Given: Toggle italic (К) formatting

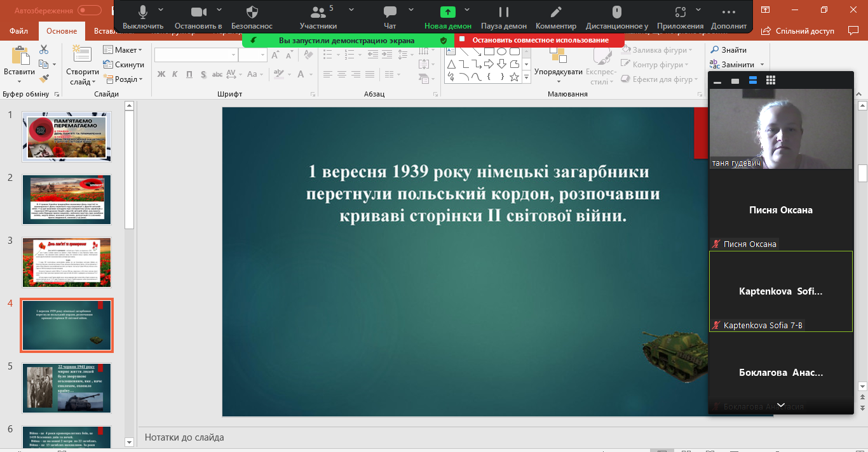Looking at the screenshot, I should pos(175,74).
